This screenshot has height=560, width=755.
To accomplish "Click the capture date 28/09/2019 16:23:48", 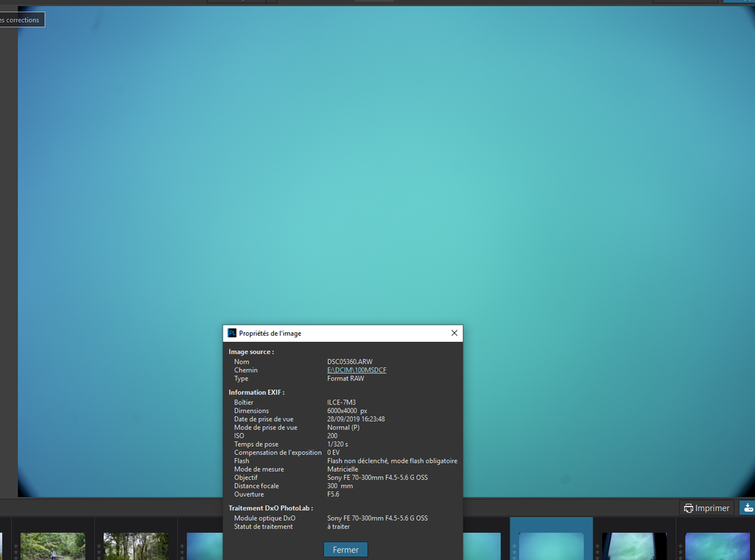I will pyautogui.click(x=356, y=419).
